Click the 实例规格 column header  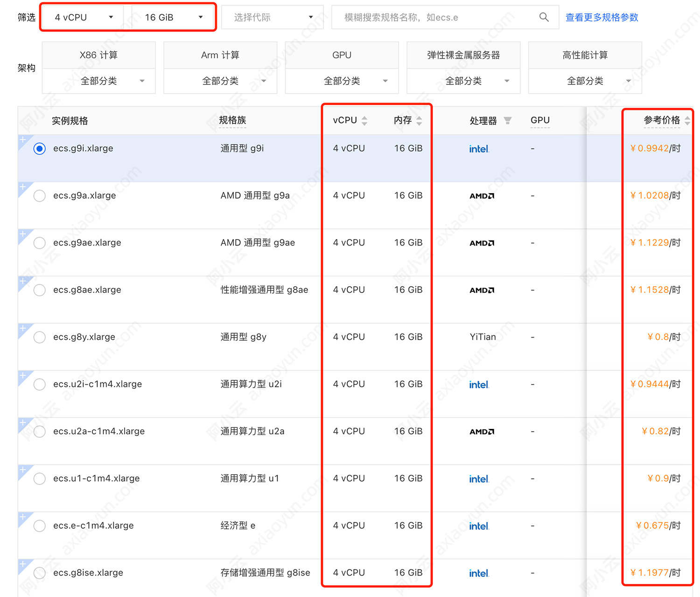70,121
